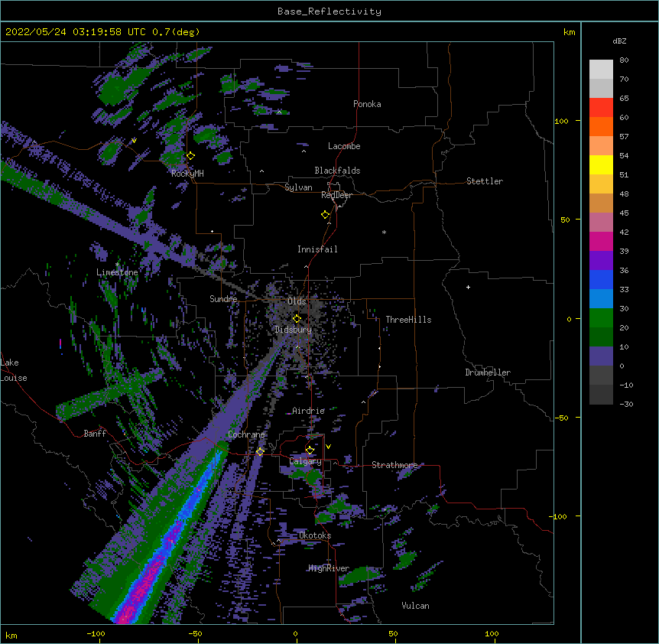The width and height of the screenshot is (659, 644).
Task: Click the yellow station marker beside RockyMH
Action: click(191, 156)
